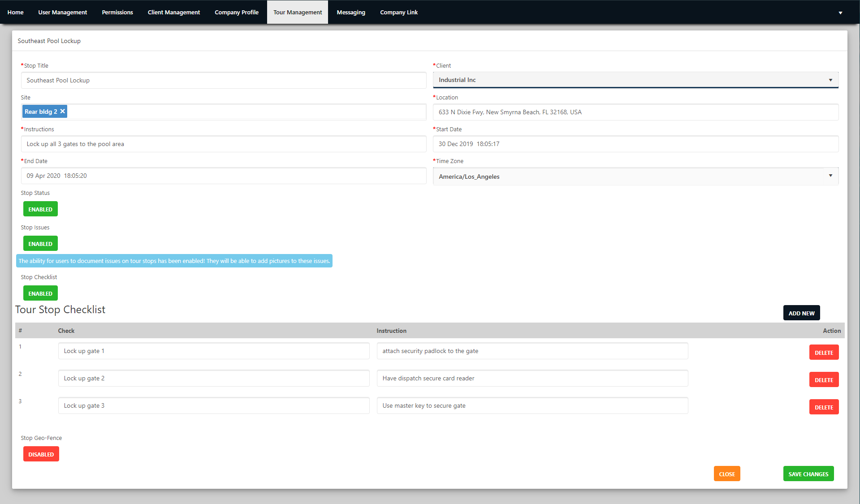Save the tour stop with SAVE CHANGES
This screenshot has width=860, height=504.
(x=808, y=474)
